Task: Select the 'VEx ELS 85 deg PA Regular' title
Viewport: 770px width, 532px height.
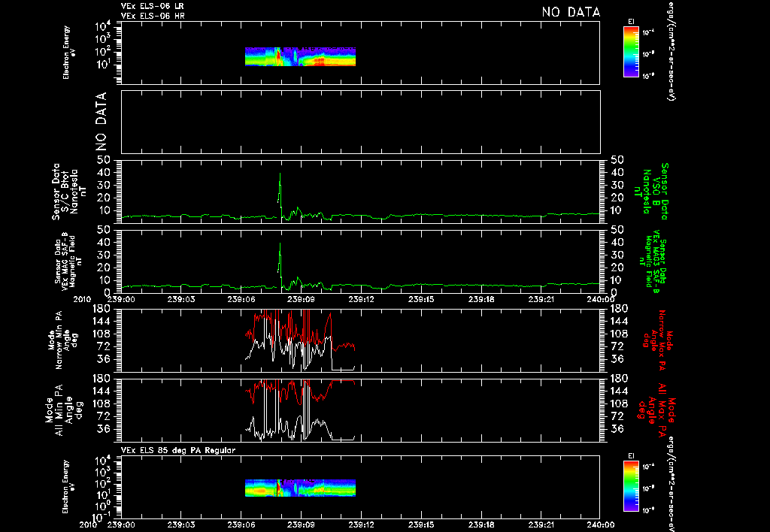Action: [178, 450]
